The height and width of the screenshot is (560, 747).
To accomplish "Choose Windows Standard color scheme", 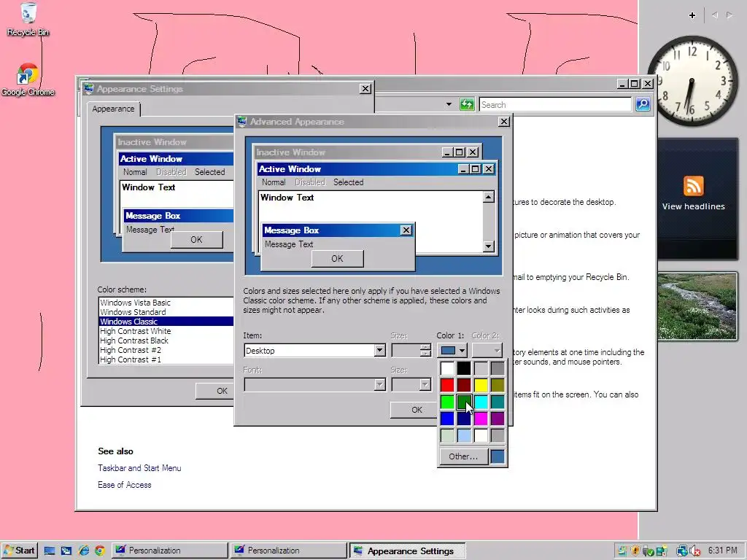I will pos(166,312).
